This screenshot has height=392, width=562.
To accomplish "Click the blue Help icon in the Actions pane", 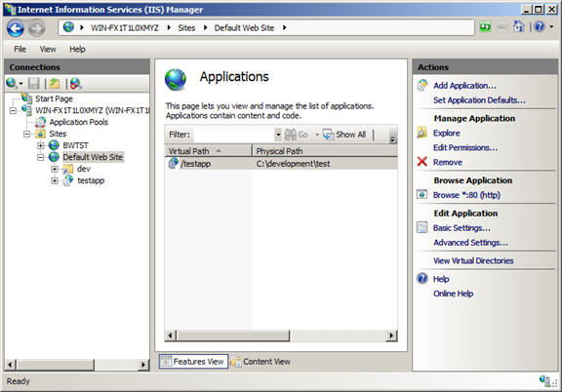I will pos(422,279).
